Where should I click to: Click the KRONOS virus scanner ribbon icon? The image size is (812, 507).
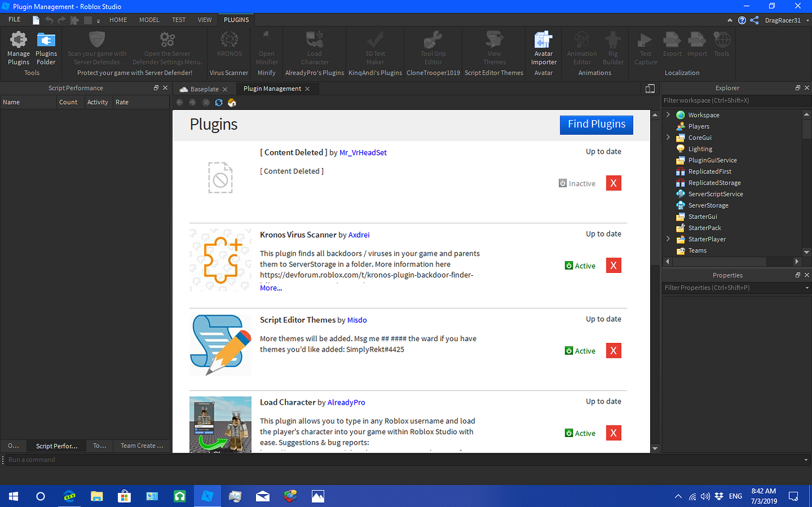[x=229, y=45]
